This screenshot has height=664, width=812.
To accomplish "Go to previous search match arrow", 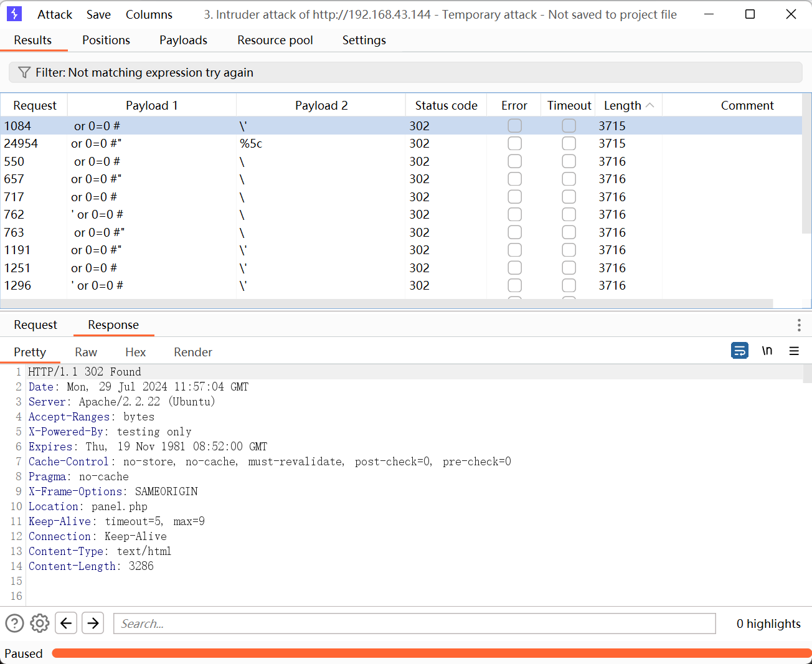I will [66, 623].
